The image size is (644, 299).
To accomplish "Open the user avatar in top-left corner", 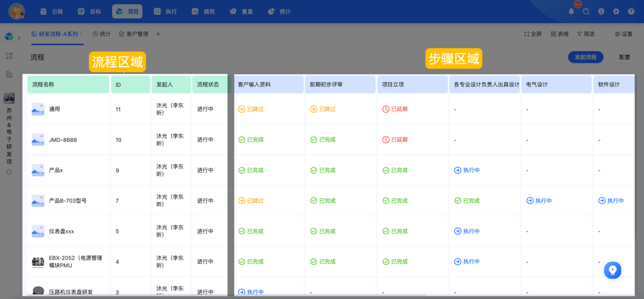I will tap(17, 11).
